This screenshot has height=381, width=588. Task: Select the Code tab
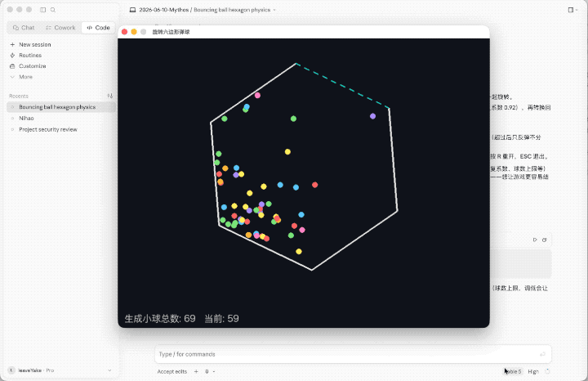coord(98,28)
